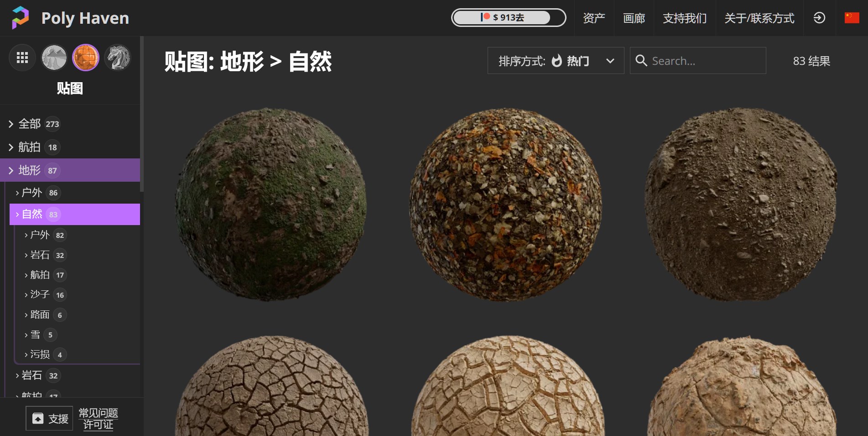Select the 沙子 subcategory

pos(40,294)
